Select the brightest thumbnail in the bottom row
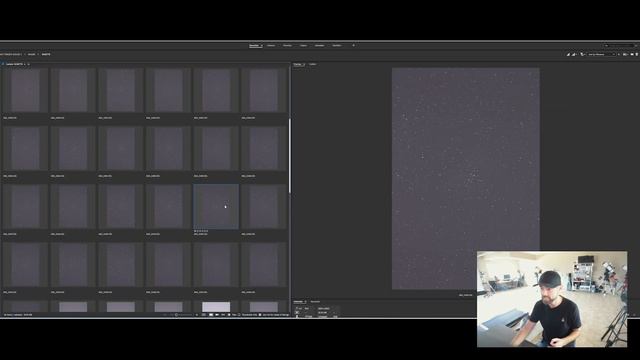The image size is (640, 360). [x=216, y=307]
